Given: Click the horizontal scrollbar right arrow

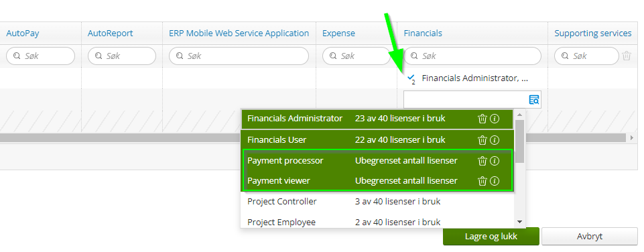Looking at the screenshot, I should pyautogui.click(x=632, y=137).
